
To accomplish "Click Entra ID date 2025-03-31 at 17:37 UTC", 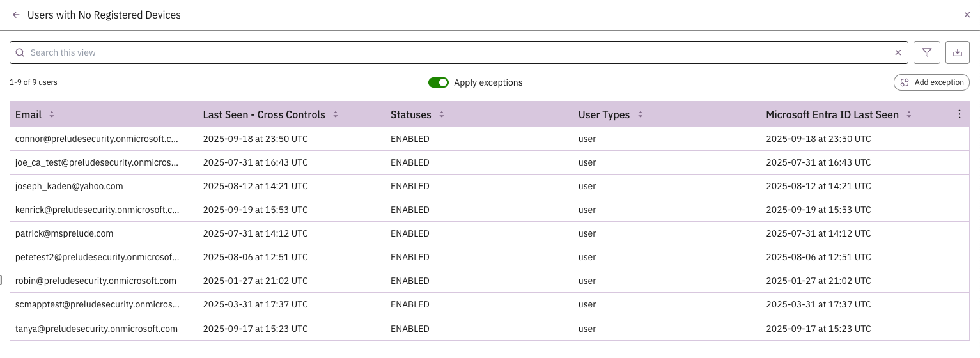I will [818, 304].
